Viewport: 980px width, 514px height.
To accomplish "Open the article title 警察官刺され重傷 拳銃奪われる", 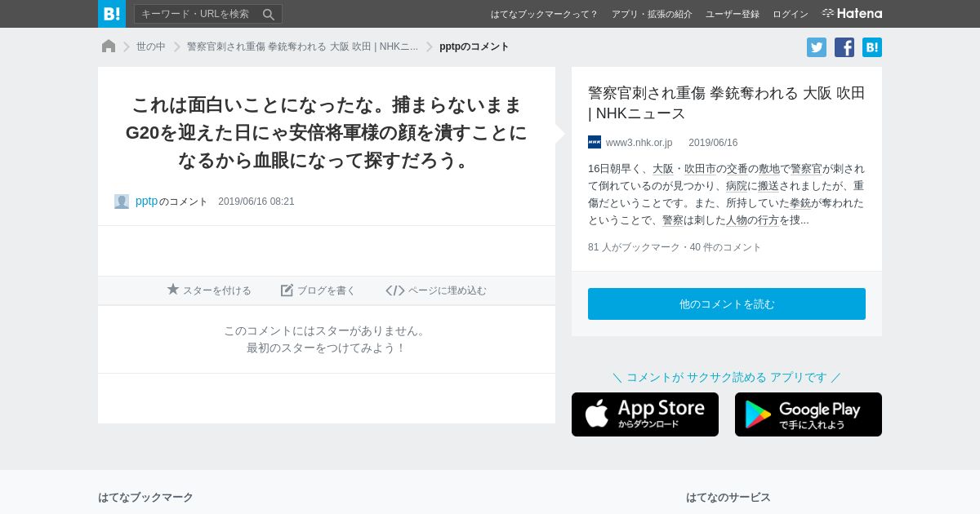I will point(726,103).
